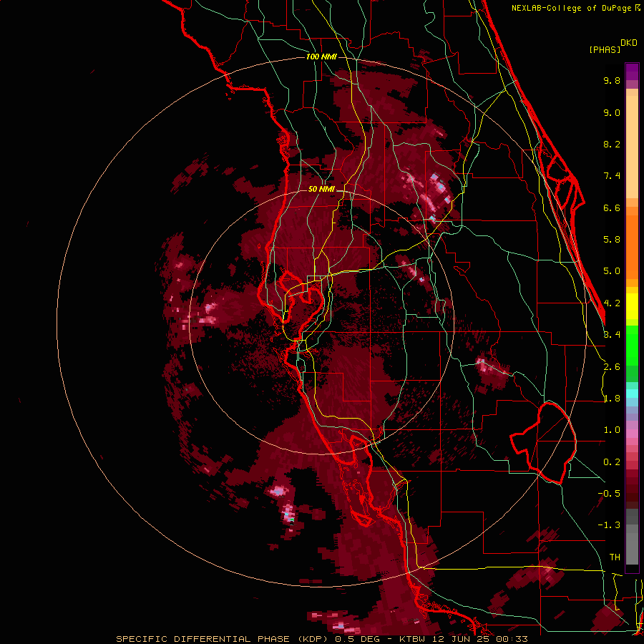Click the -0.5 scale value
Image resolution: width=644 pixels, height=644 pixels.
pyautogui.click(x=609, y=494)
